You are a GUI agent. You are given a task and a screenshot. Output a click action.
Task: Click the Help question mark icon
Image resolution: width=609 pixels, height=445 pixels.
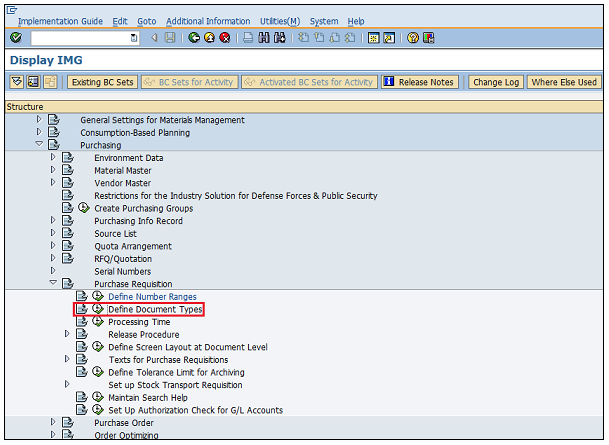[411, 38]
